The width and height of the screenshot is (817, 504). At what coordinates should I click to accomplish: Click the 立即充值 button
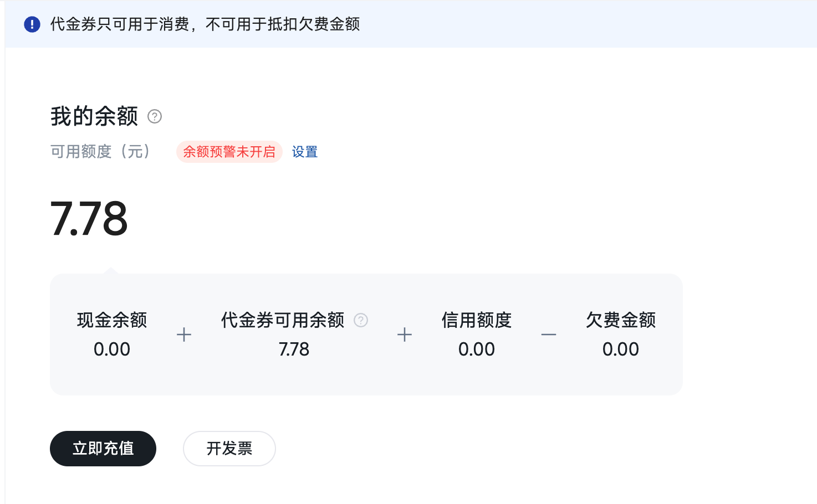(x=103, y=449)
